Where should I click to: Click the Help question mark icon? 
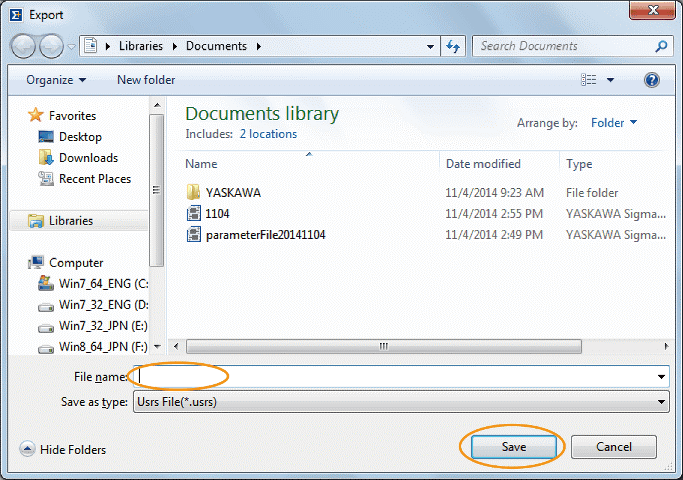tap(651, 80)
